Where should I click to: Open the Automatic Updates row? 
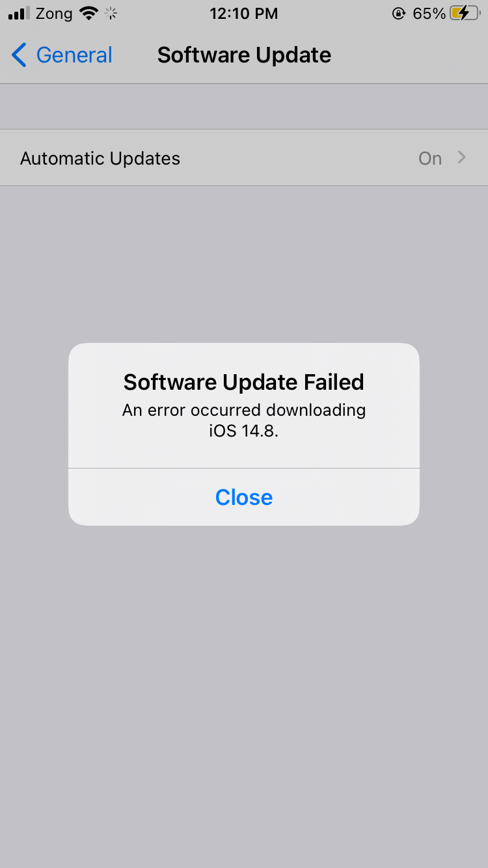(x=244, y=158)
